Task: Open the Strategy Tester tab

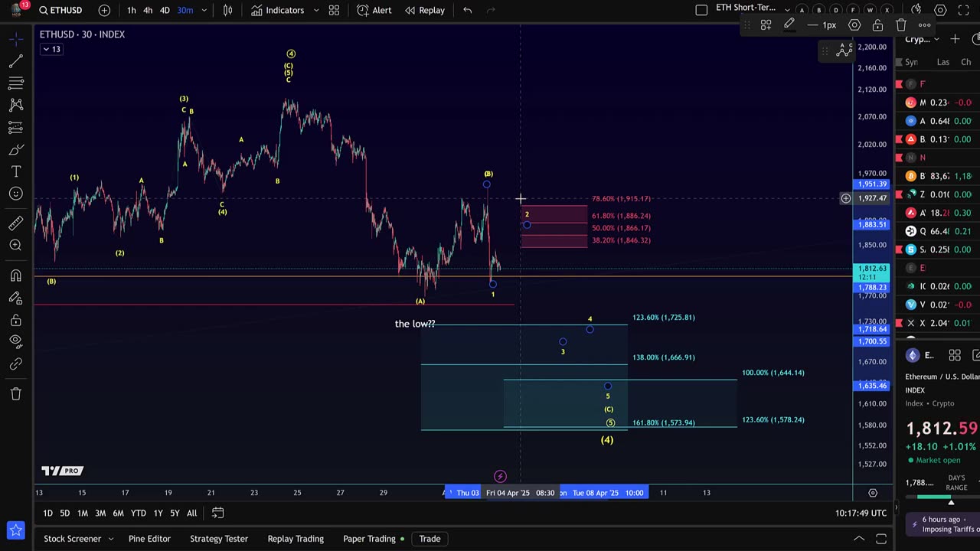Action: pos(219,539)
